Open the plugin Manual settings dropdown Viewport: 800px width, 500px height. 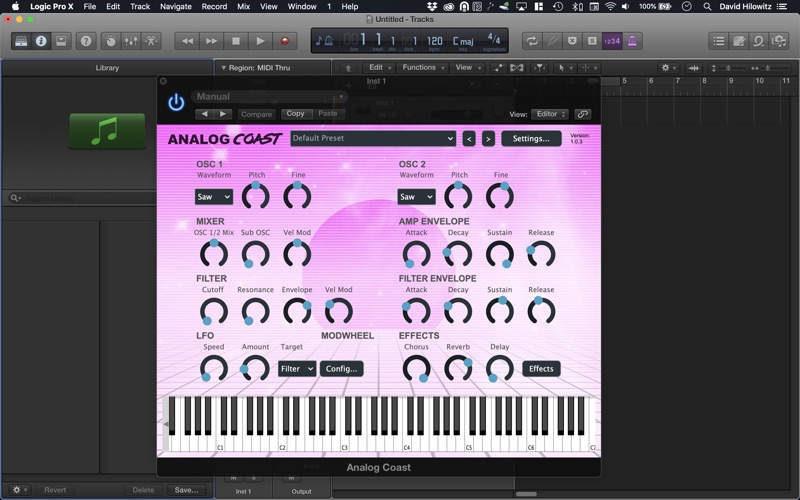[x=269, y=96]
